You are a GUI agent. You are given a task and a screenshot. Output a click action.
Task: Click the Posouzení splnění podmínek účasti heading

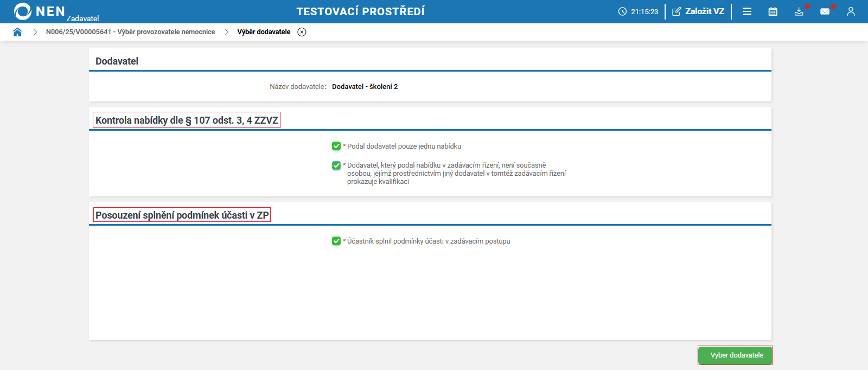click(x=182, y=215)
